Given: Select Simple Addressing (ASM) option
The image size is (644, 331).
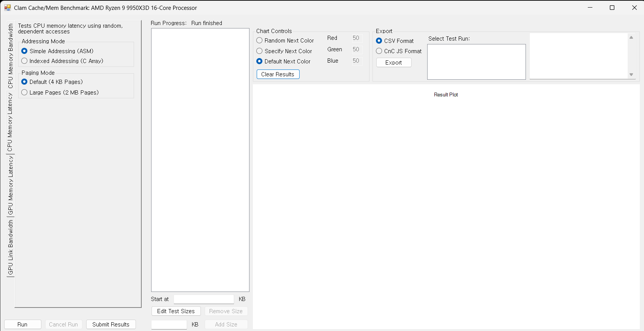Looking at the screenshot, I should (25, 51).
